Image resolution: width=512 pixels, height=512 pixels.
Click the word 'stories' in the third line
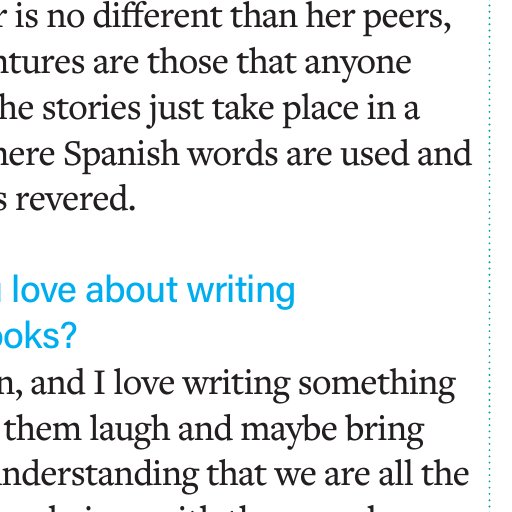pyautogui.click(x=91, y=108)
